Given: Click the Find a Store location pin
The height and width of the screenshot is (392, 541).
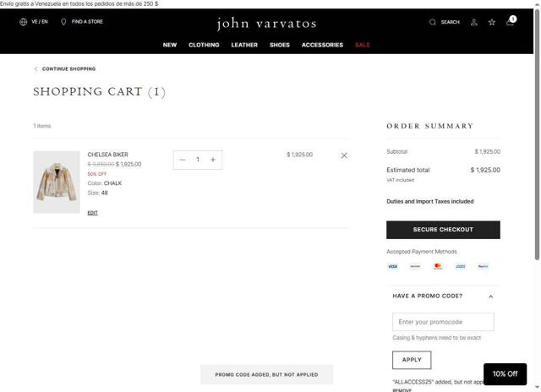Looking at the screenshot, I should [63, 22].
